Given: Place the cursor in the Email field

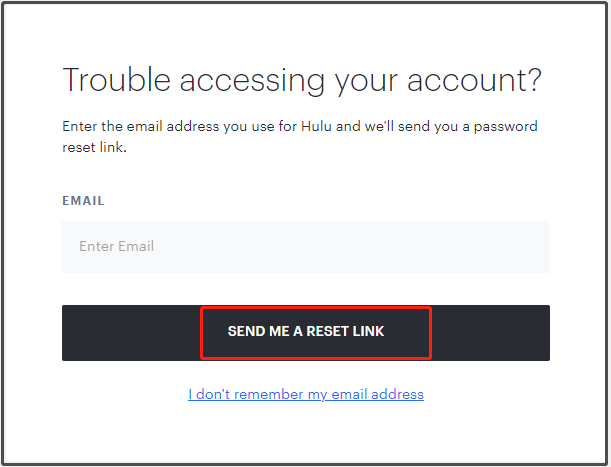Looking at the screenshot, I should (306, 247).
